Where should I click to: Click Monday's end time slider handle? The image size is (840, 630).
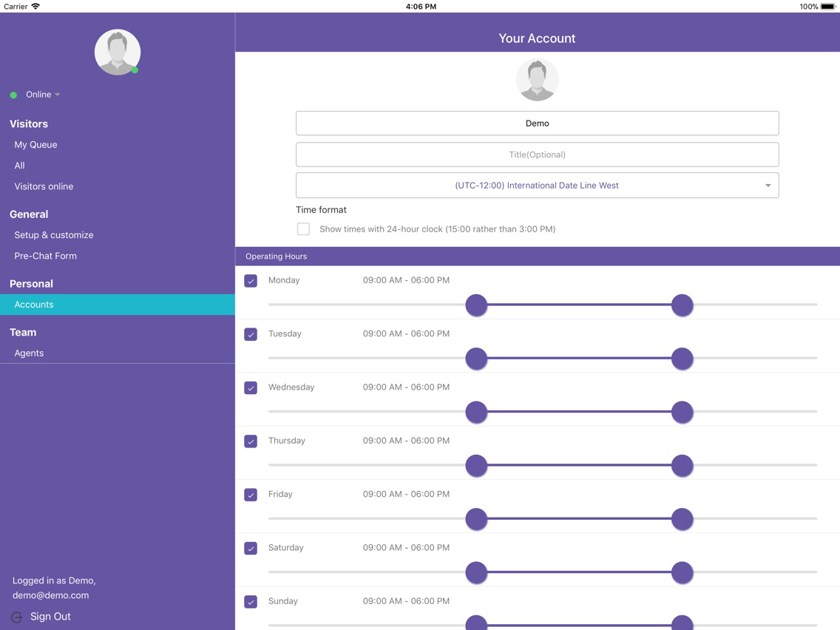tap(682, 305)
